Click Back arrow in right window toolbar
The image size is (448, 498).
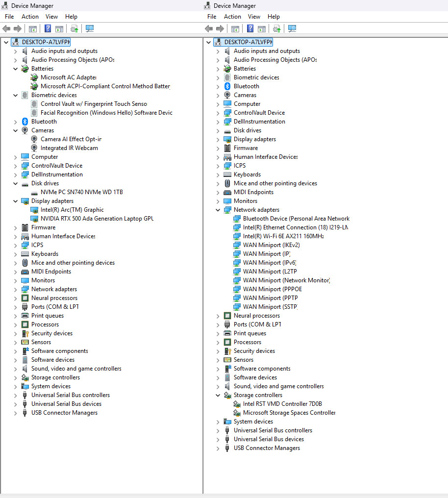tap(209, 28)
